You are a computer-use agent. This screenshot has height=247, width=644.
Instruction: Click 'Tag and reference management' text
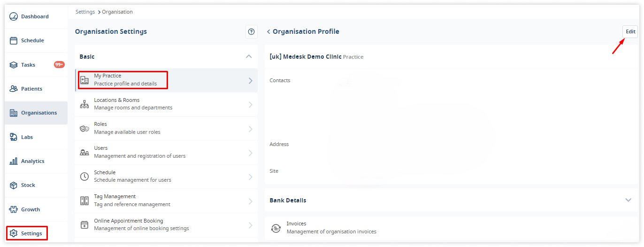click(132, 204)
